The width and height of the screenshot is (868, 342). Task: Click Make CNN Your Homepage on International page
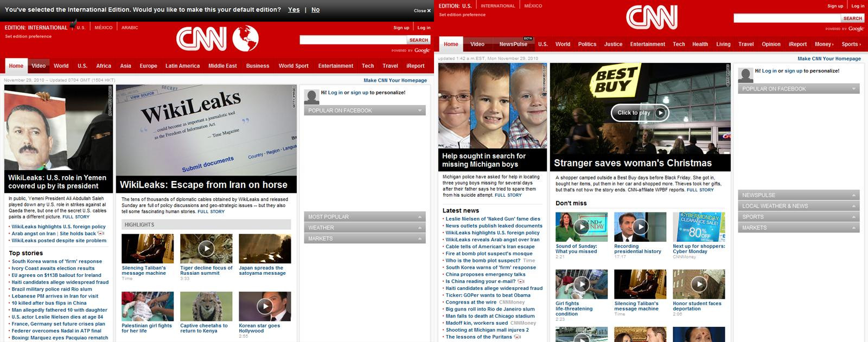click(x=395, y=80)
